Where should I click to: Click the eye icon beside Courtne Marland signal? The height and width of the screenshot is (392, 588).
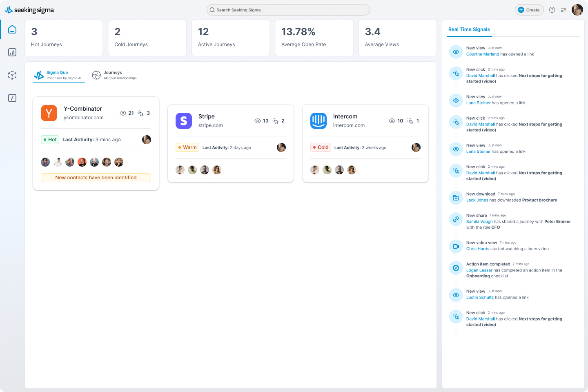pyautogui.click(x=456, y=52)
